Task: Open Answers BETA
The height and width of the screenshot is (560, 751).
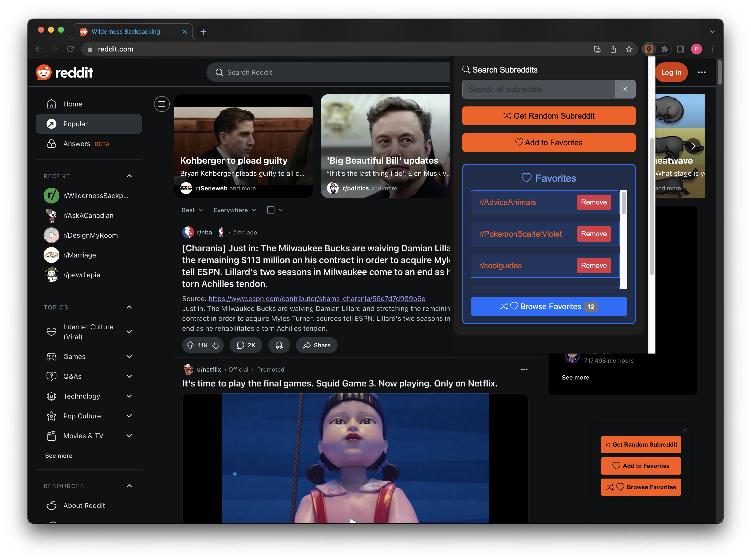Action: pyautogui.click(x=89, y=144)
